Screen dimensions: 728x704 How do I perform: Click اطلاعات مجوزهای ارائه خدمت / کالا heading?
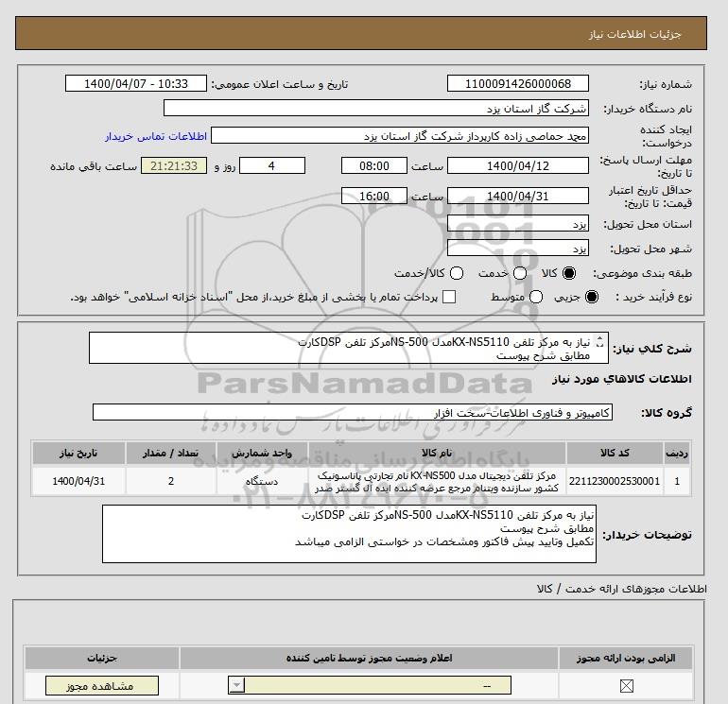(622, 589)
